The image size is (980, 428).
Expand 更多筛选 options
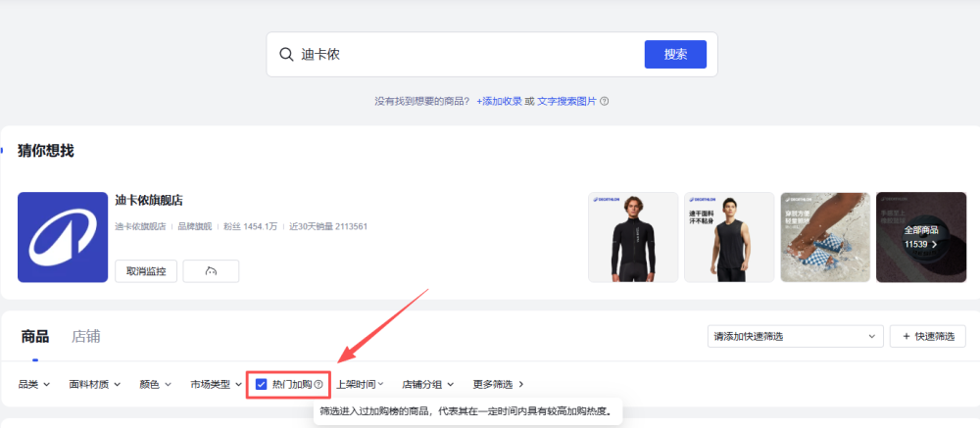pyautogui.click(x=498, y=384)
